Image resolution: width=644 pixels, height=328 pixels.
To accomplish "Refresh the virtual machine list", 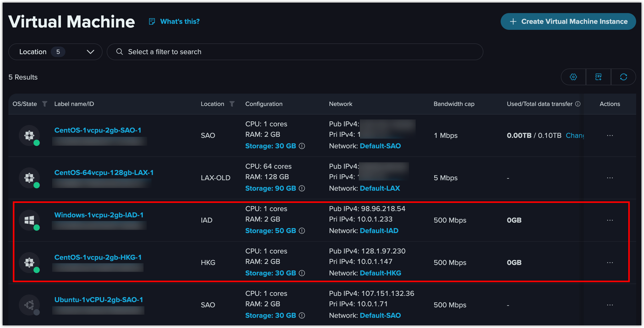I will click(624, 77).
